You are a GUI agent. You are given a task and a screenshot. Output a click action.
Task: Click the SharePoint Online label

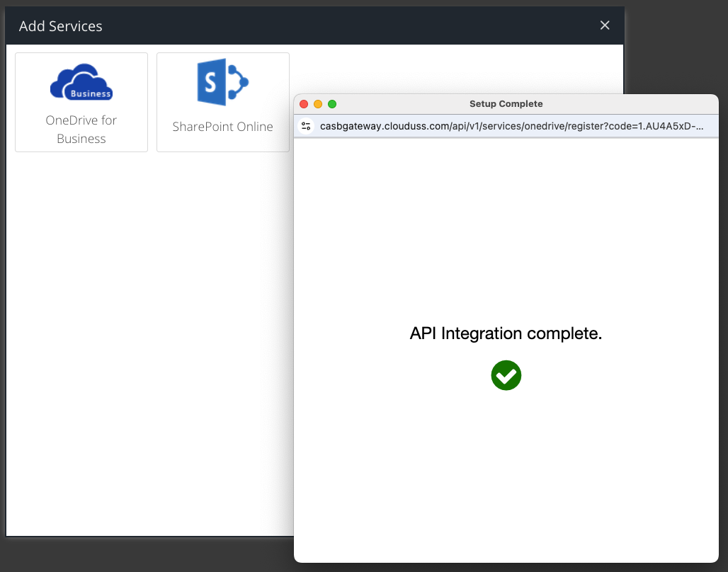click(223, 127)
